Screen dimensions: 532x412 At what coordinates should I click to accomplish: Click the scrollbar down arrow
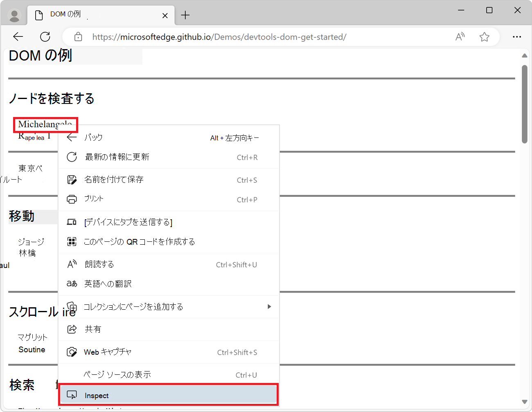525,402
